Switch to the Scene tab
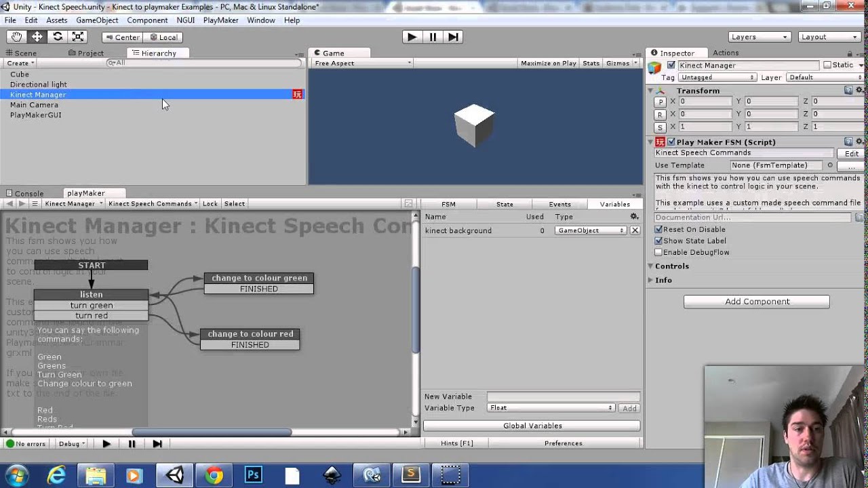Viewport: 868px width, 488px height. click(21, 53)
